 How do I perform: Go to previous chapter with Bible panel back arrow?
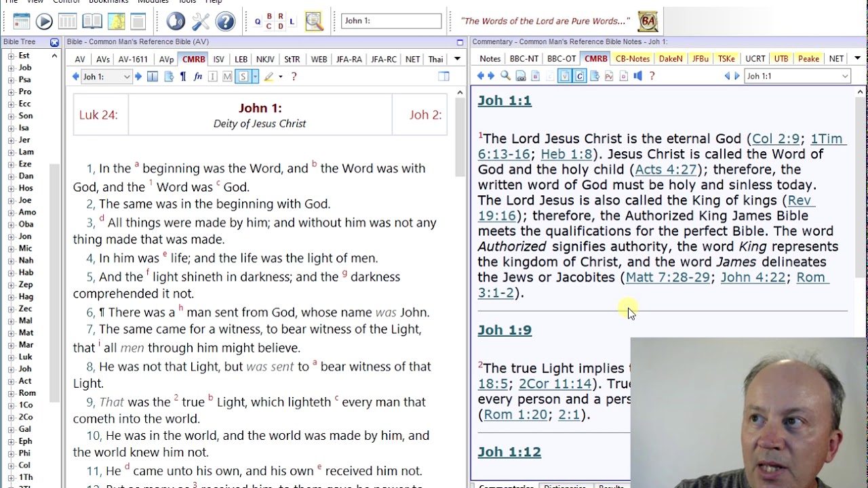75,77
